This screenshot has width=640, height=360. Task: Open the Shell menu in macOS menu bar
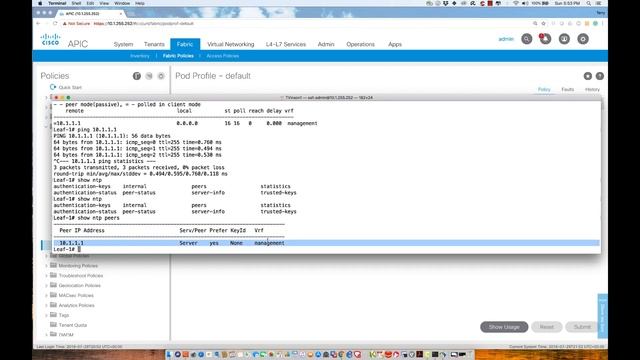coord(76,3)
